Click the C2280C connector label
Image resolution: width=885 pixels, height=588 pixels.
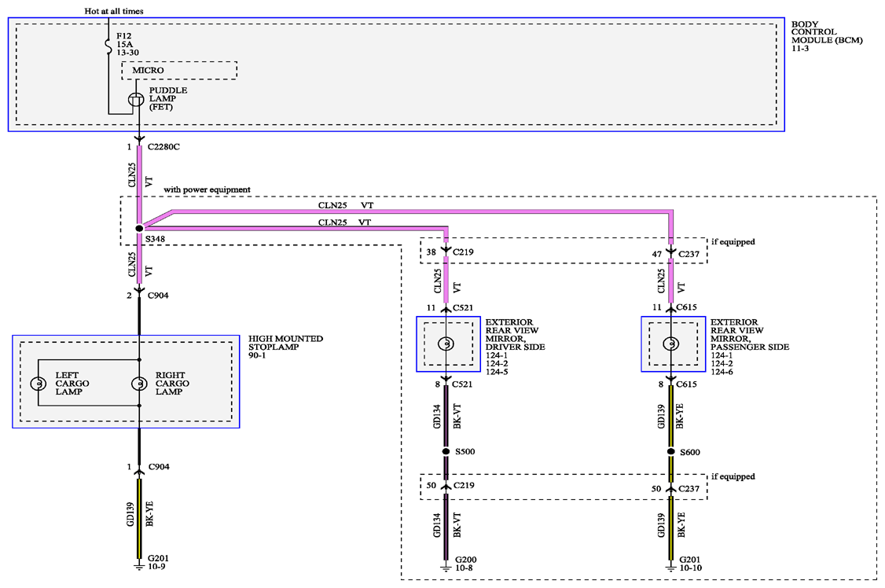pyautogui.click(x=163, y=147)
